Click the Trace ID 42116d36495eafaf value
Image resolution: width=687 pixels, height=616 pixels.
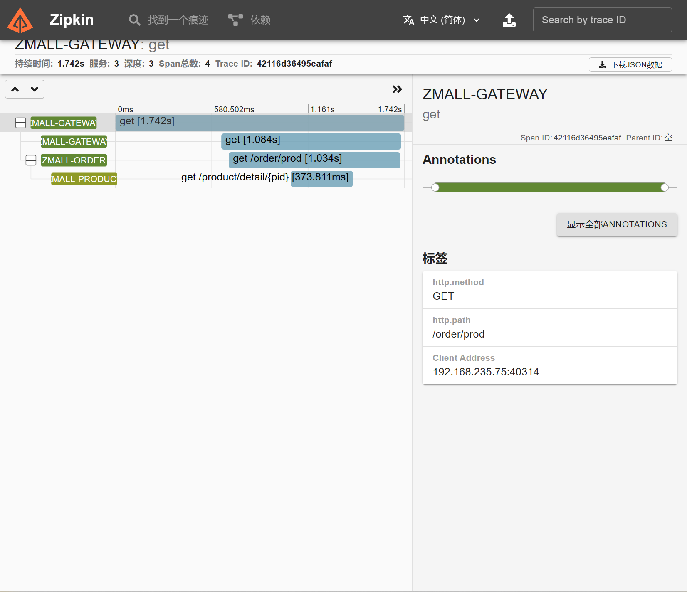point(294,64)
